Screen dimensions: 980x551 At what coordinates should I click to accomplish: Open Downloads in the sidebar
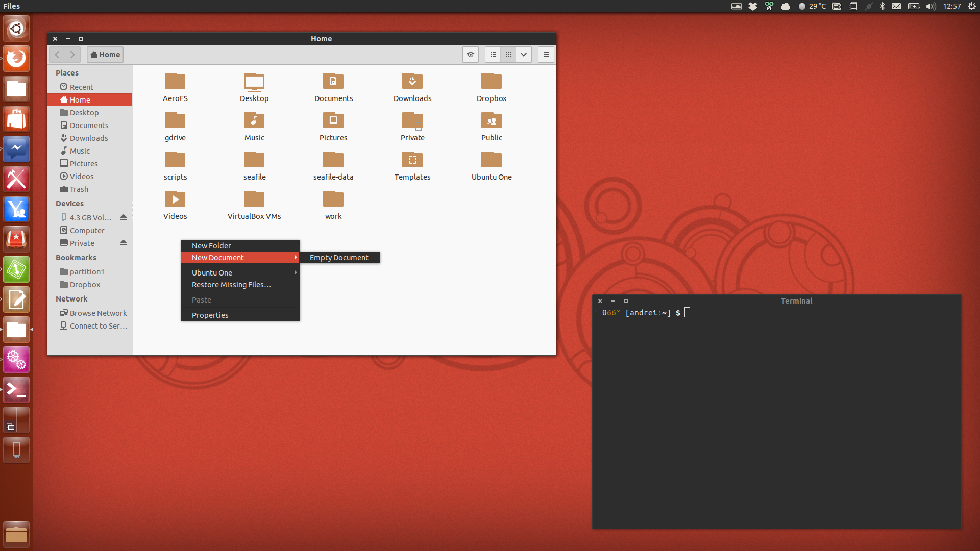click(x=90, y=138)
